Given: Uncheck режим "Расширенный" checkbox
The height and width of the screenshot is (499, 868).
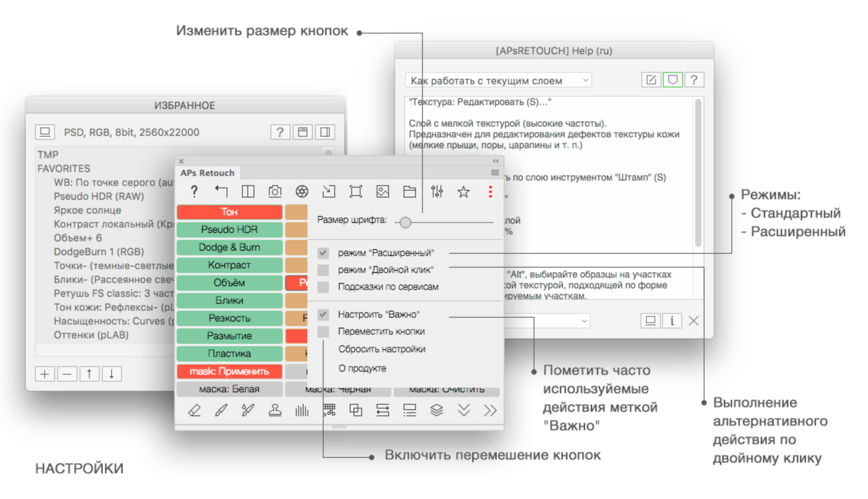Looking at the screenshot, I should pyautogui.click(x=323, y=253).
